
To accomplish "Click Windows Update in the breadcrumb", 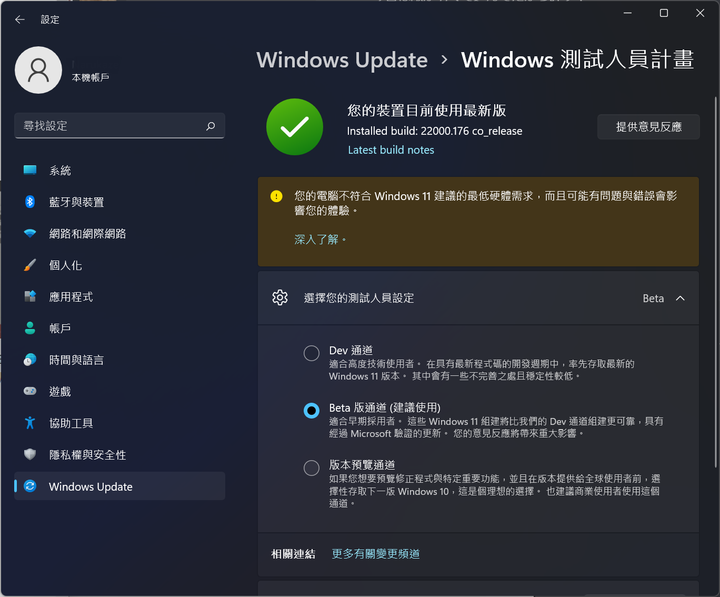I will coord(342,60).
